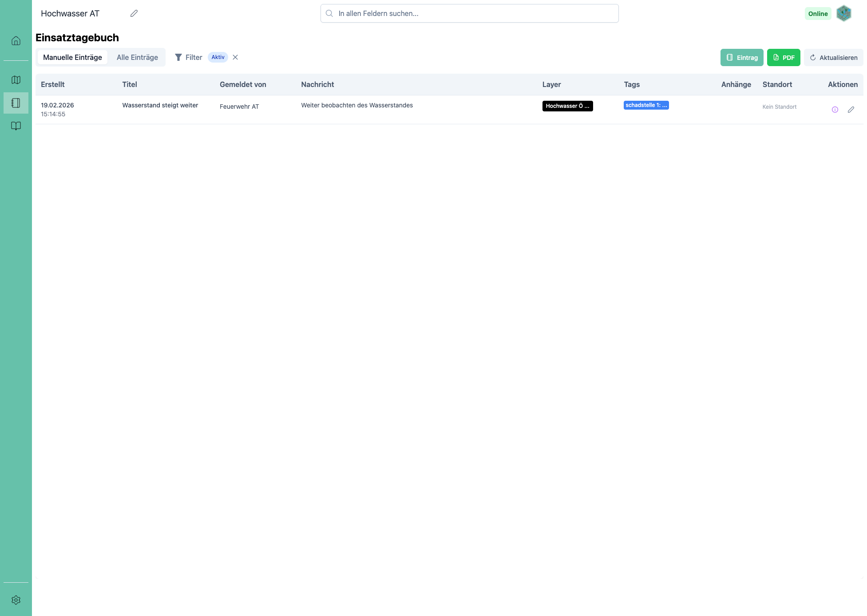The image size is (867, 616).
Task: Refresh list with Aktualisieren button
Action: click(x=833, y=58)
